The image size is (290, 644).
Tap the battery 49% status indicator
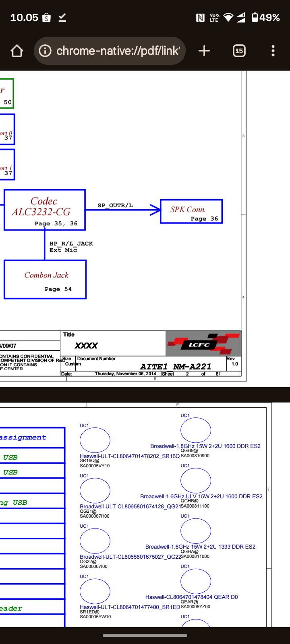click(x=266, y=17)
